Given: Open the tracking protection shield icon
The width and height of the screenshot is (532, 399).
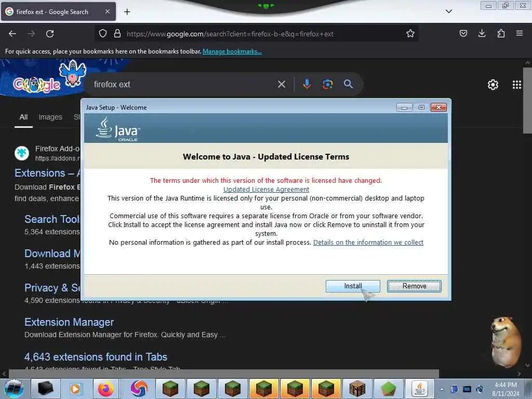Looking at the screenshot, I should point(103,34).
